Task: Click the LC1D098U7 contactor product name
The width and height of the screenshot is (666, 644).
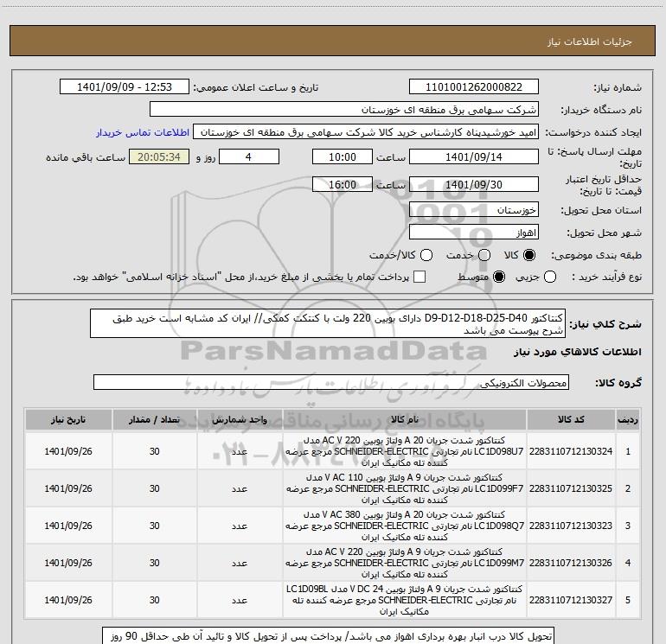Action: tap(405, 451)
